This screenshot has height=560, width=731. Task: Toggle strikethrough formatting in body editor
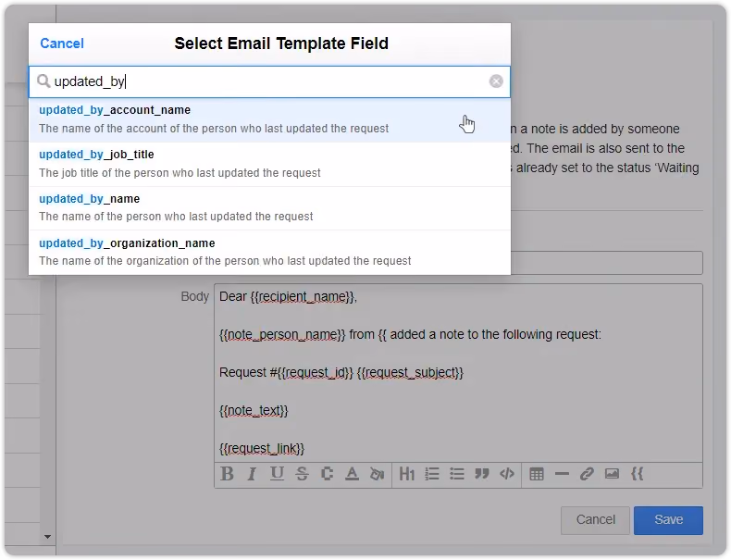point(302,474)
